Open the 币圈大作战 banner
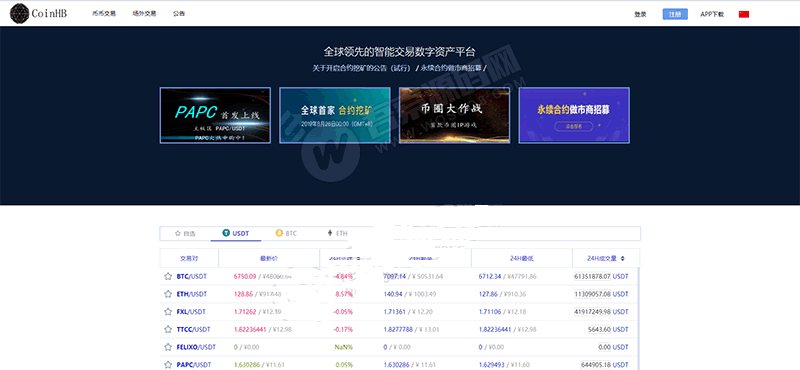800x370 pixels. click(454, 115)
